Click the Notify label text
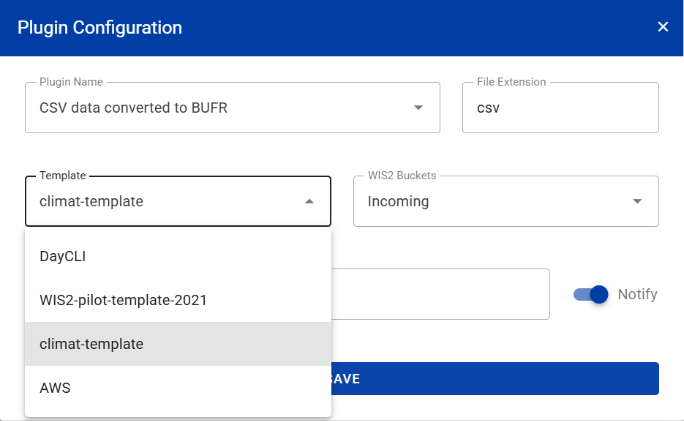The image size is (684, 421). [637, 294]
